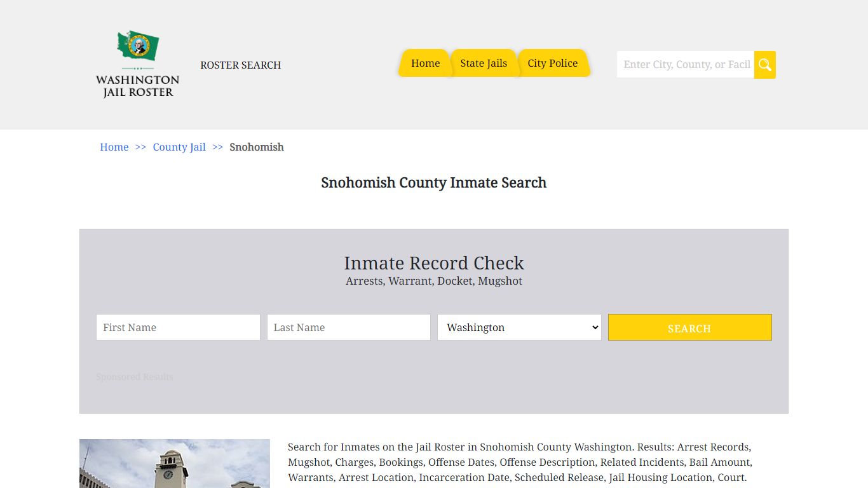Go to Home in the breadcrumb
868x488 pixels.
[x=114, y=147]
